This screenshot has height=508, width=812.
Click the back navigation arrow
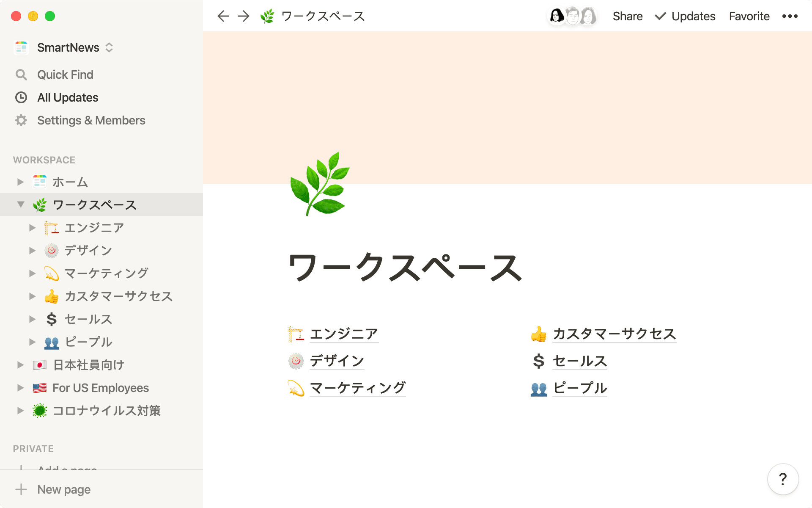pos(223,16)
